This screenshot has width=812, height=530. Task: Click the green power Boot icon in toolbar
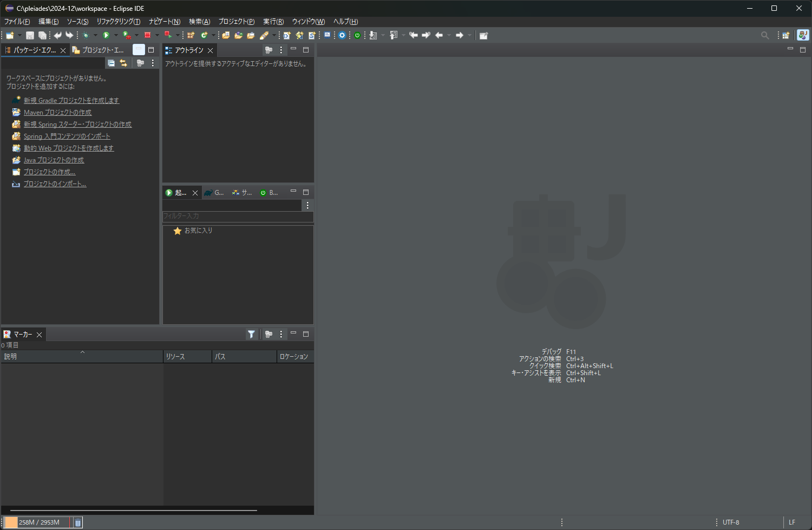pyautogui.click(x=357, y=35)
